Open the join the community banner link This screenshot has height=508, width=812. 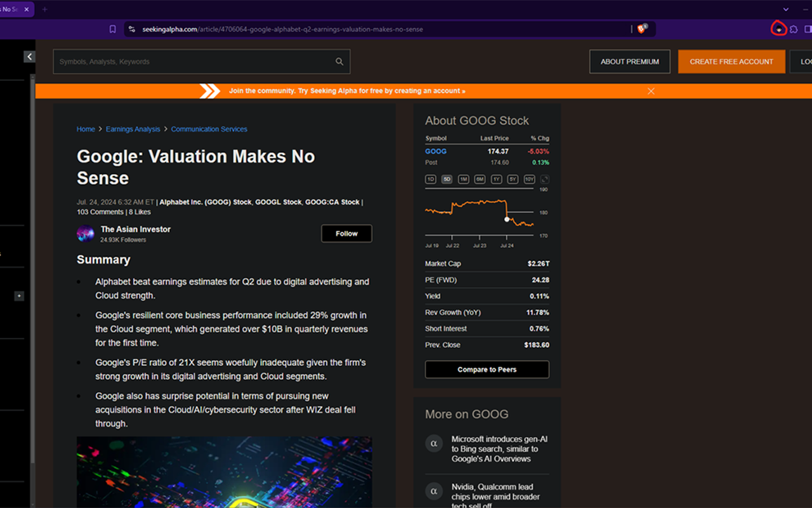(x=347, y=91)
